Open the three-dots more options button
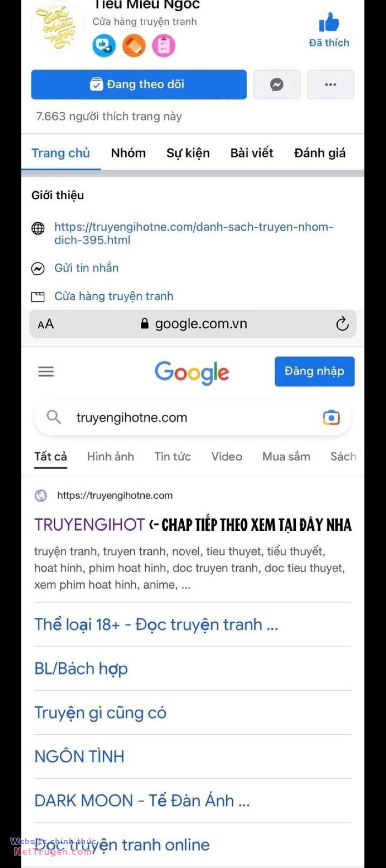The image size is (386, 868). 331,84
